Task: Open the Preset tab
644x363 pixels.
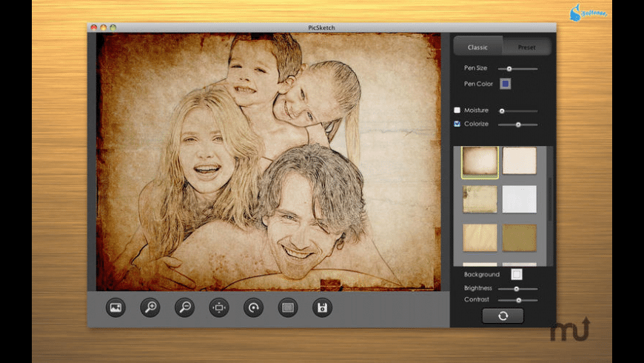Action: click(526, 47)
